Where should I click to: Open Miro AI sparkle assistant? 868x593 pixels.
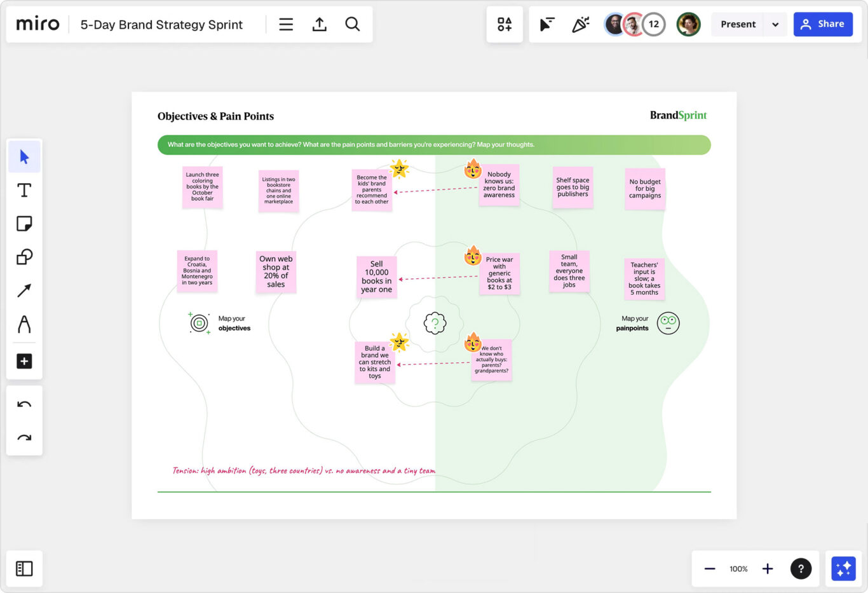[844, 568]
